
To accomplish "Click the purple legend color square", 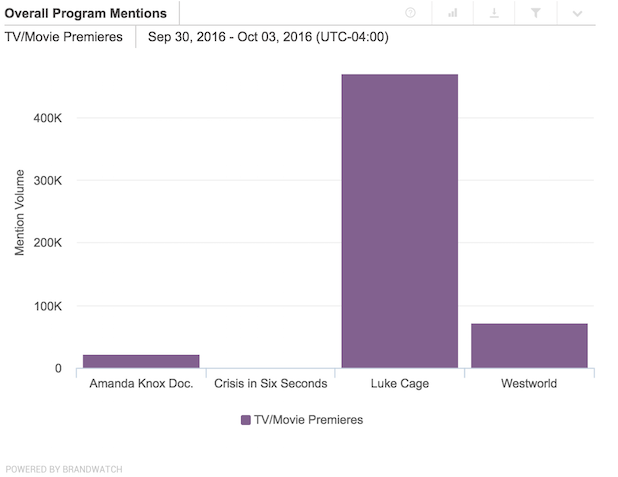I will point(246,420).
